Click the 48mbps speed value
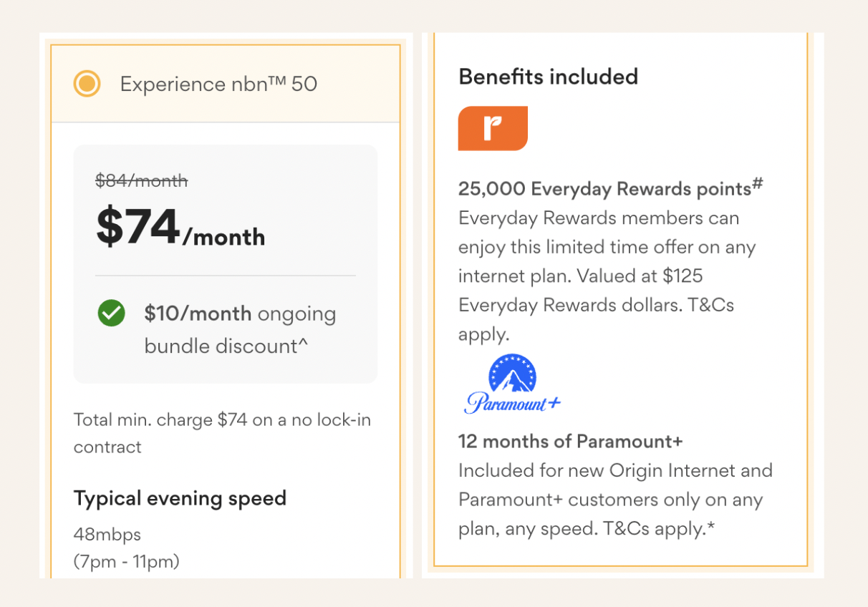 tap(107, 534)
